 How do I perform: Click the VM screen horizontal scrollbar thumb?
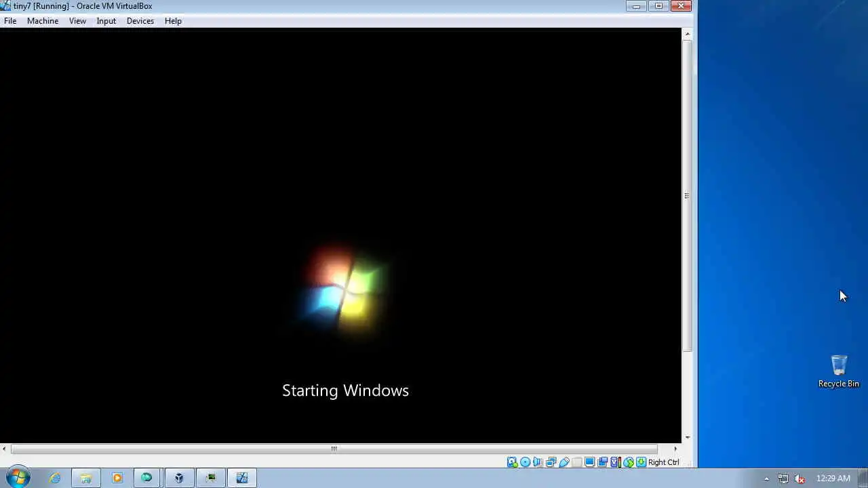click(334, 449)
